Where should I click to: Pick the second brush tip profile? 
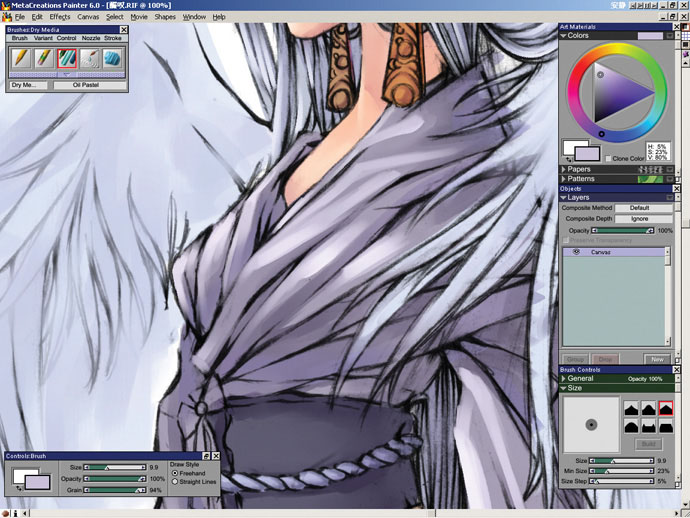point(649,409)
